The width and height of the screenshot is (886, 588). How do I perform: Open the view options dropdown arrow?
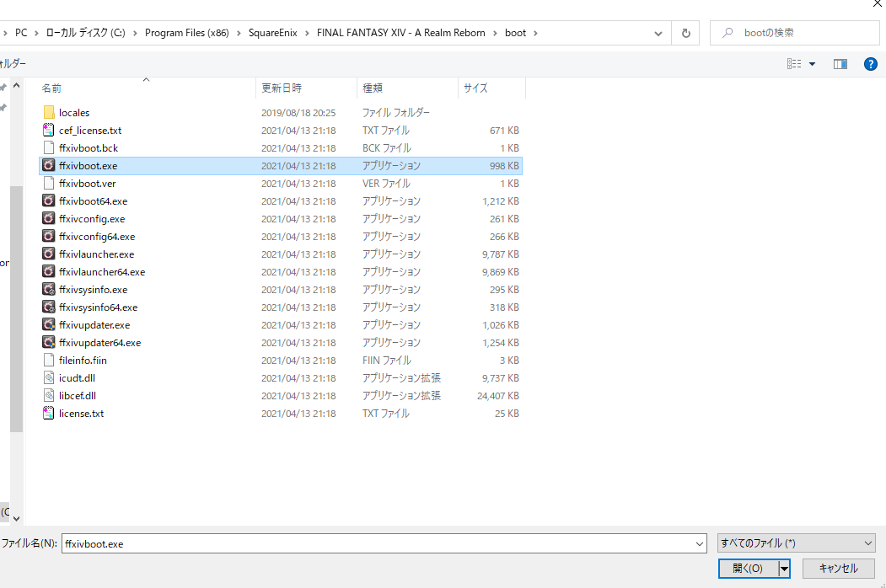pos(812,64)
